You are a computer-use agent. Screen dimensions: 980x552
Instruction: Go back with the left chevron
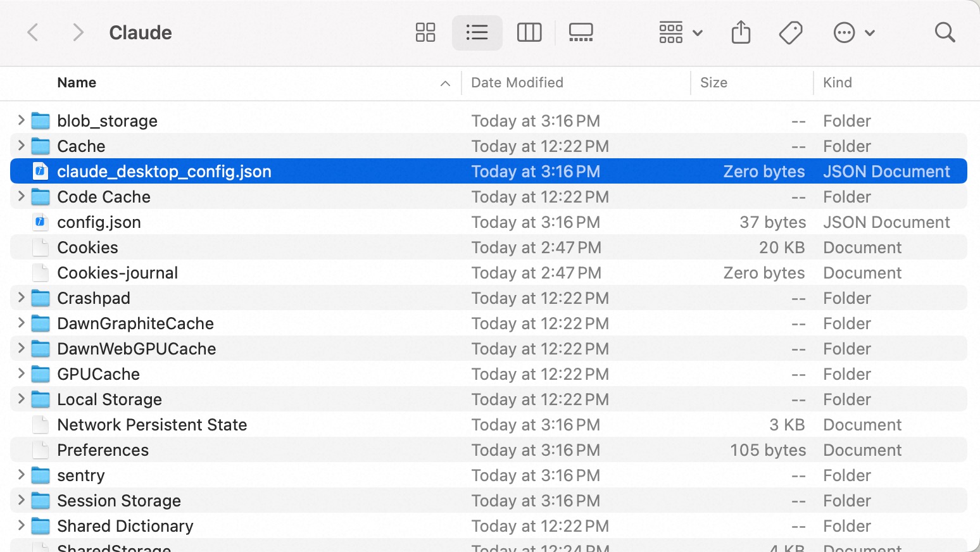point(33,32)
